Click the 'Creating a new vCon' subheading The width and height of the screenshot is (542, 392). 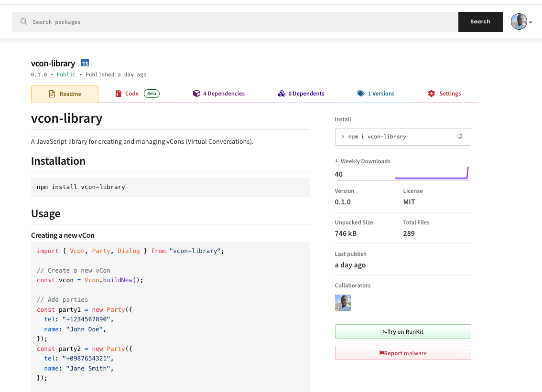click(63, 235)
